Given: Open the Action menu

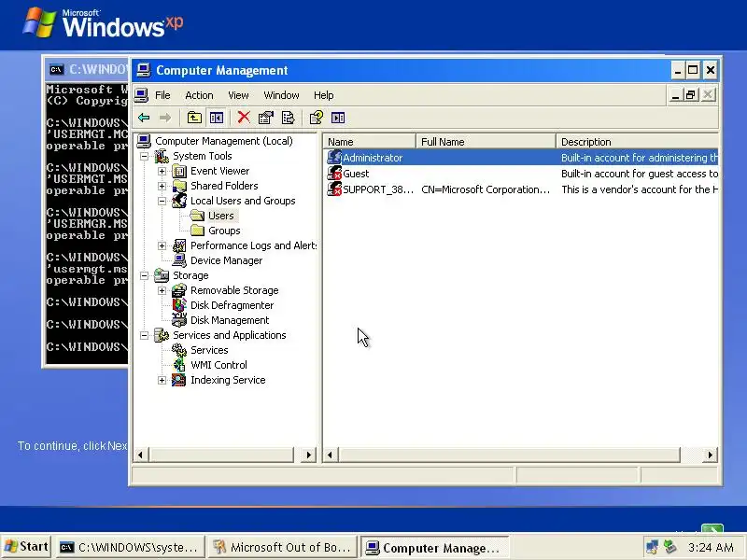Looking at the screenshot, I should pos(199,95).
